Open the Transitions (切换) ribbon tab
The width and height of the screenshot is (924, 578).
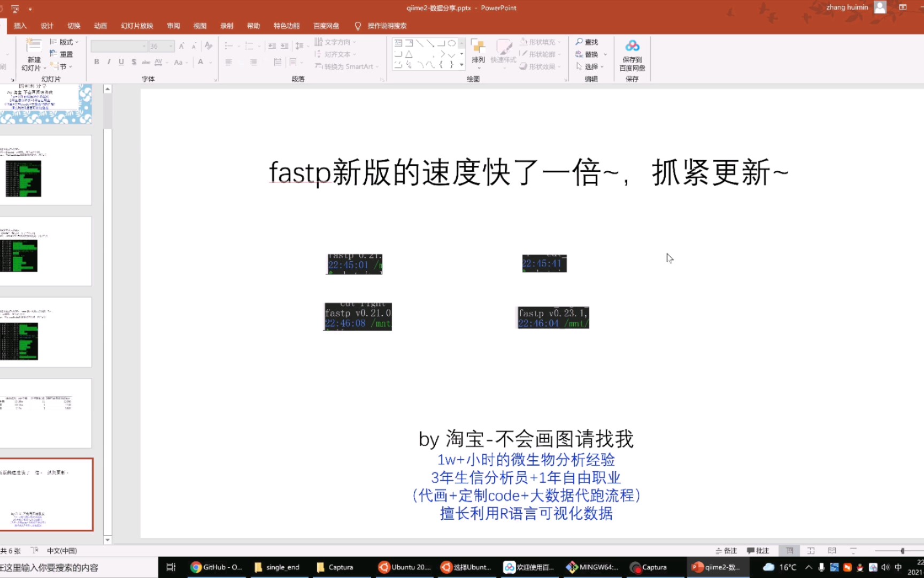pos(74,26)
